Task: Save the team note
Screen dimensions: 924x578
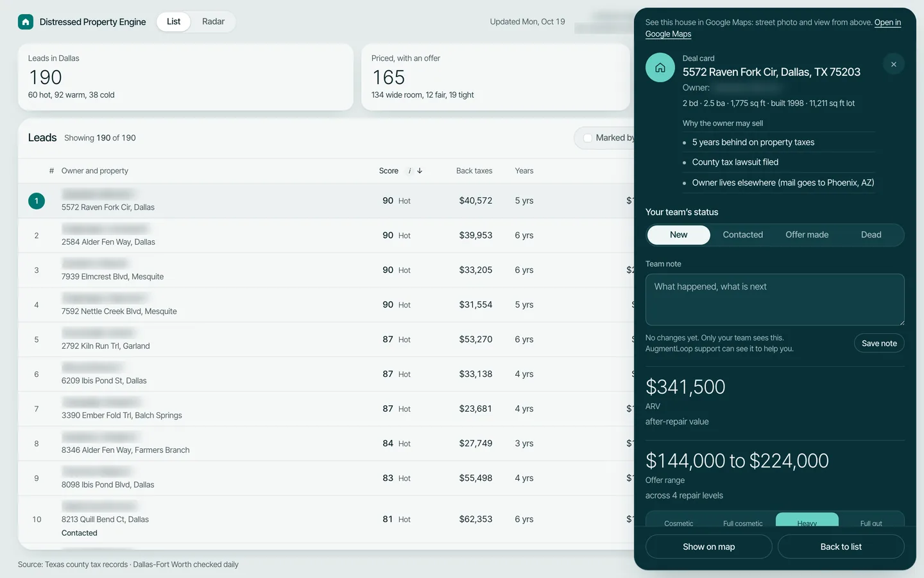Action: (x=879, y=344)
